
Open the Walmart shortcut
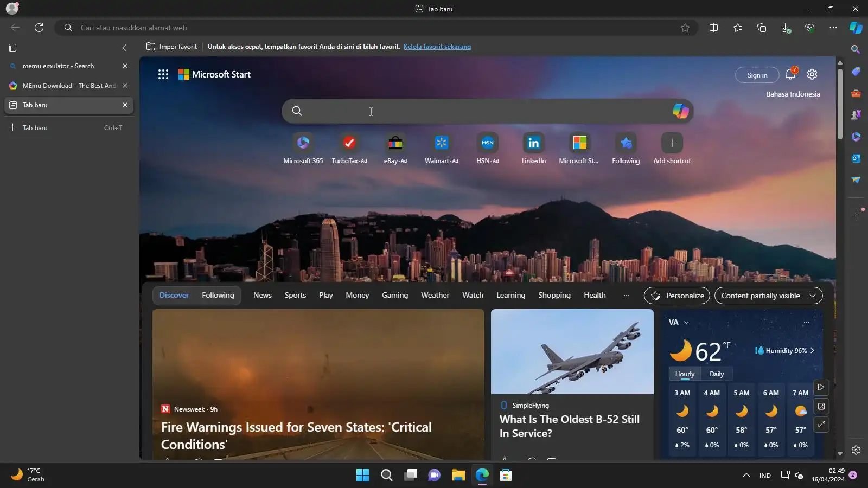[x=442, y=148]
